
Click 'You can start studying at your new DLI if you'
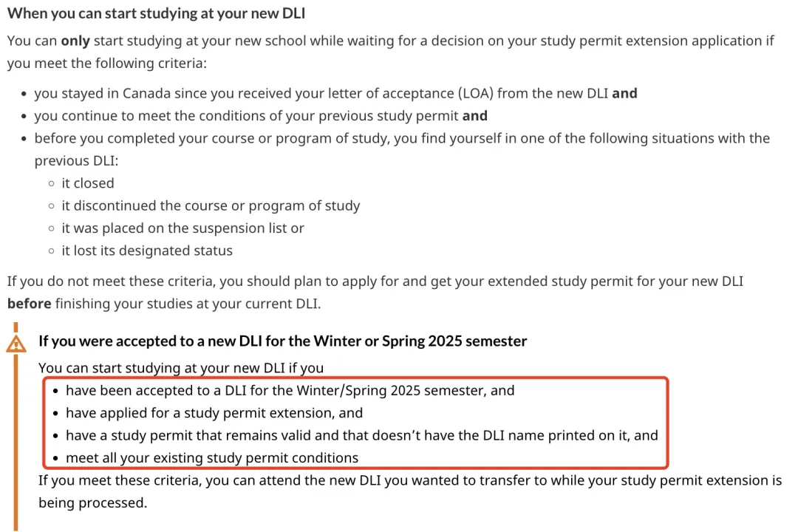tap(181, 367)
